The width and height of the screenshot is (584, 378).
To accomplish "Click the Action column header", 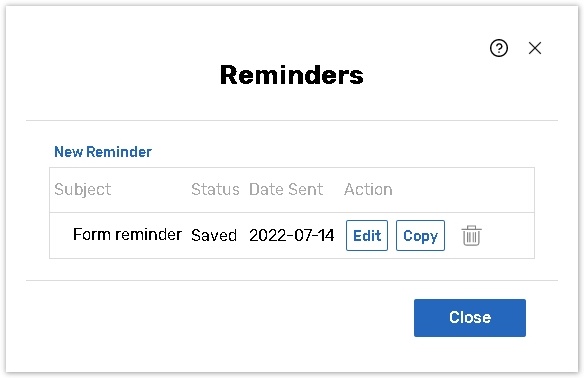I will pyautogui.click(x=368, y=189).
